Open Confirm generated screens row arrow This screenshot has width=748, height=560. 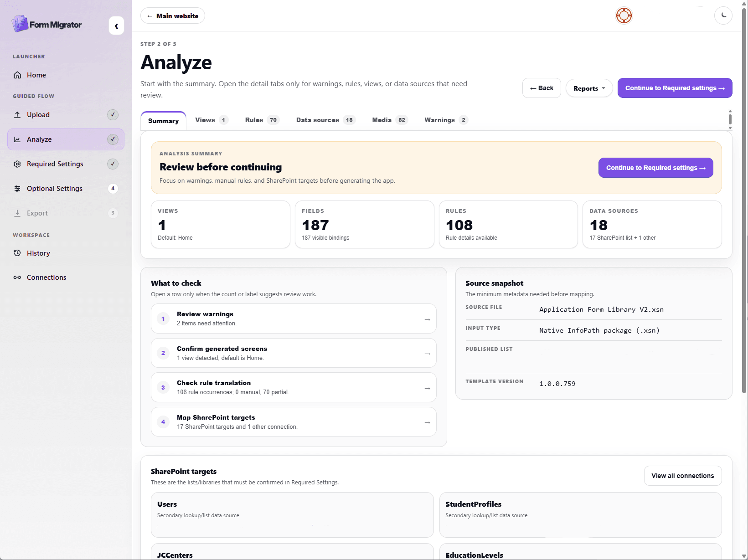point(427,354)
